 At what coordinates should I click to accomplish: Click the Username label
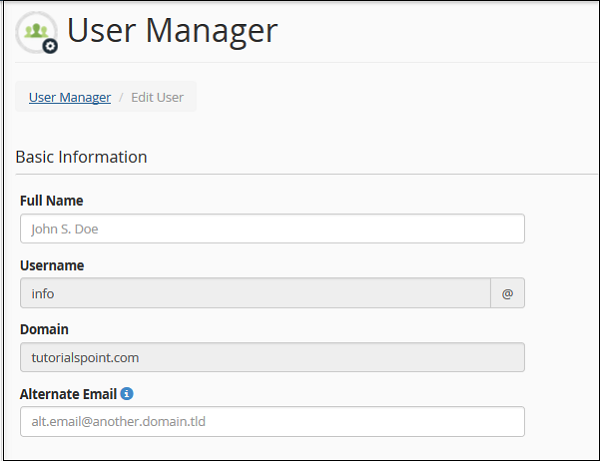52,265
